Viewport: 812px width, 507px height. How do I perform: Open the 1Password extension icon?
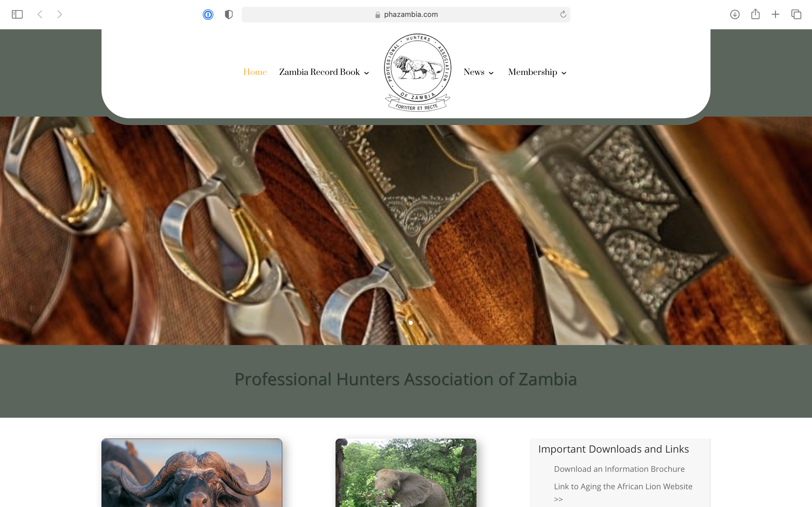[208, 14]
